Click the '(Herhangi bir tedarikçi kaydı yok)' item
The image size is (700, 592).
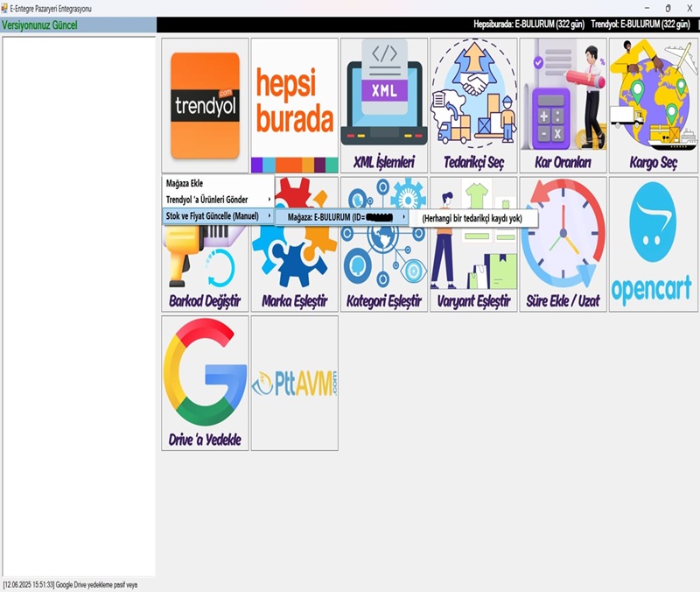472,218
